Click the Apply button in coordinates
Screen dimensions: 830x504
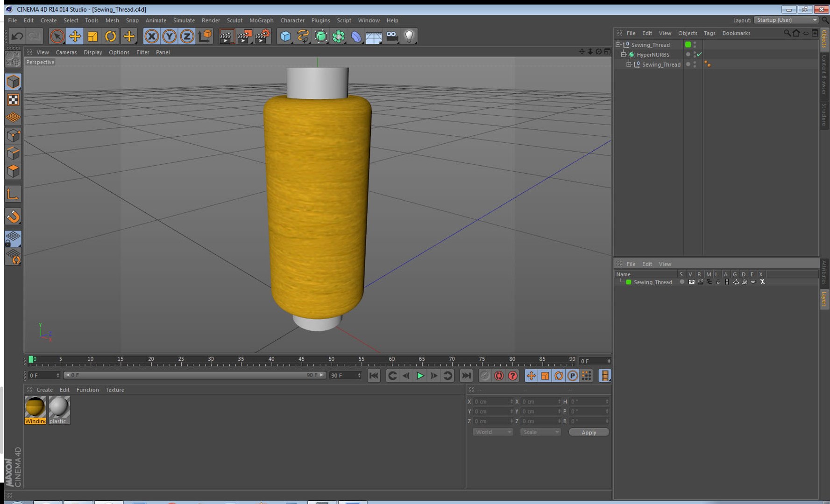click(x=589, y=433)
